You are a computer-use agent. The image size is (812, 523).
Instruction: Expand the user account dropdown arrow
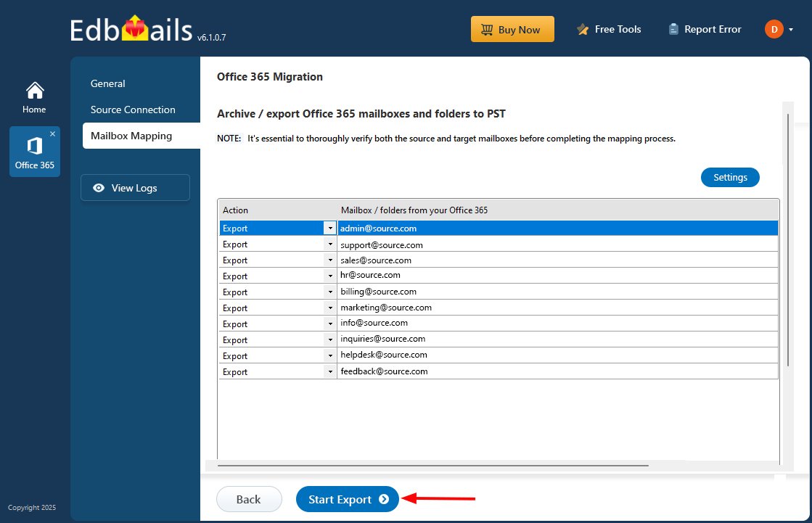pyautogui.click(x=791, y=30)
